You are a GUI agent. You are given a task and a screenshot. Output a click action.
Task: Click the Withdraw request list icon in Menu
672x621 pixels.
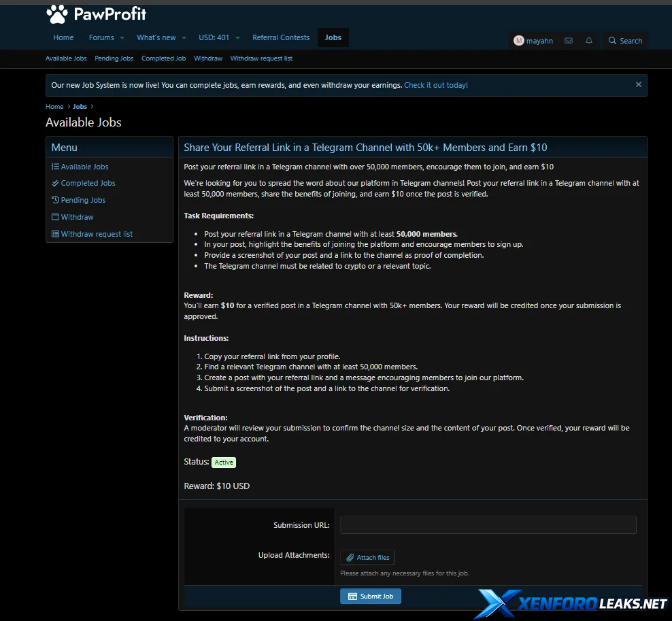pyautogui.click(x=55, y=234)
